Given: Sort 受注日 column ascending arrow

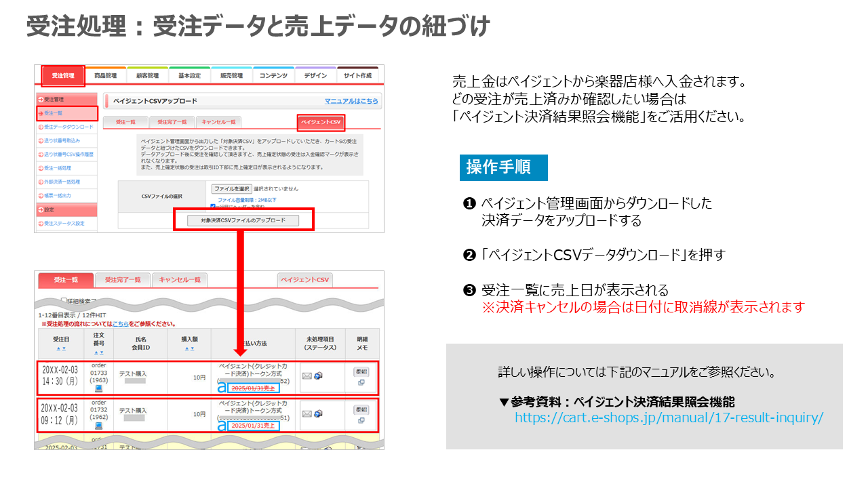Looking at the screenshot, I should click(58, 348).
